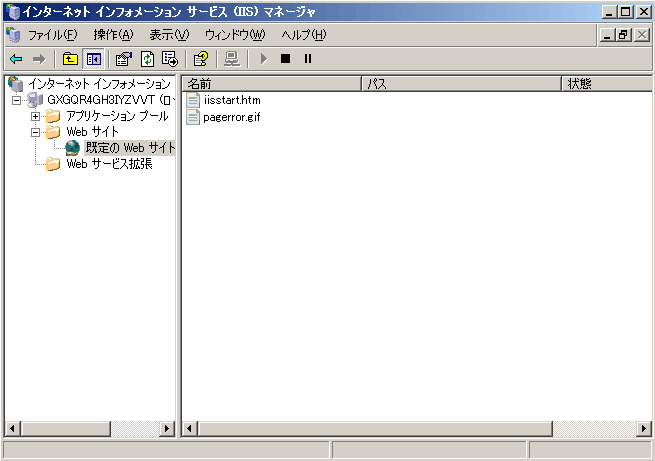Click the パス column header
The image size is (655, 461).
tap(460, 84)
